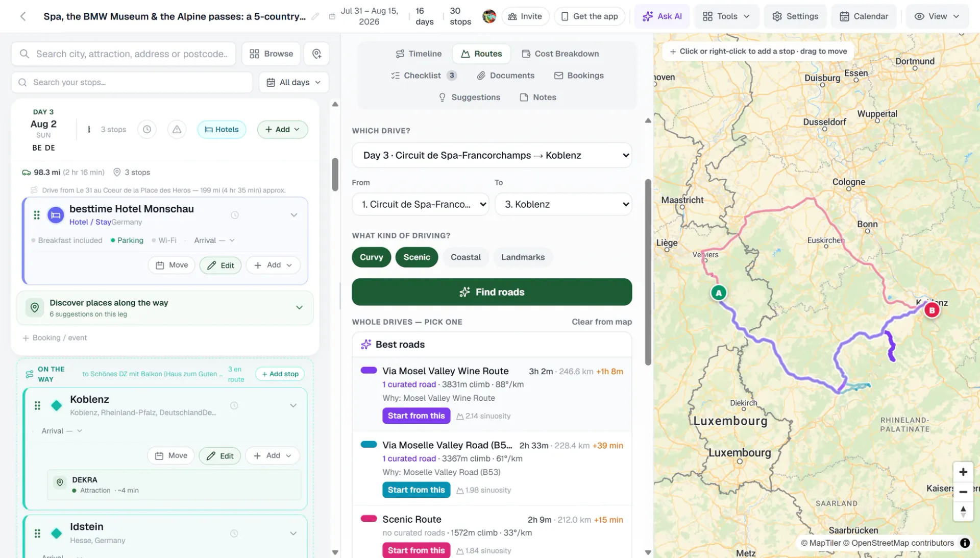This screenshot has width=980, height=558.
Task: Click Clear from map link
Action: [602, 322]
